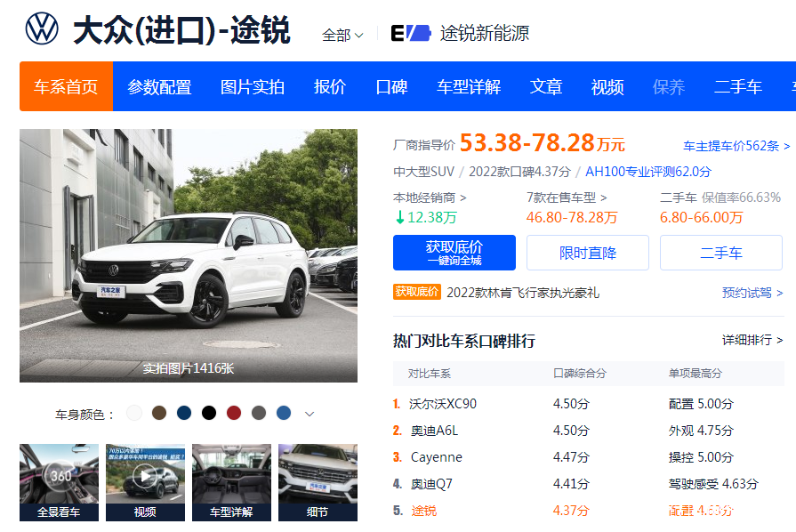The width and height of the screenshot is (796, 532).
Task: Select the black body color swatch
Action: tap(209, 413)
